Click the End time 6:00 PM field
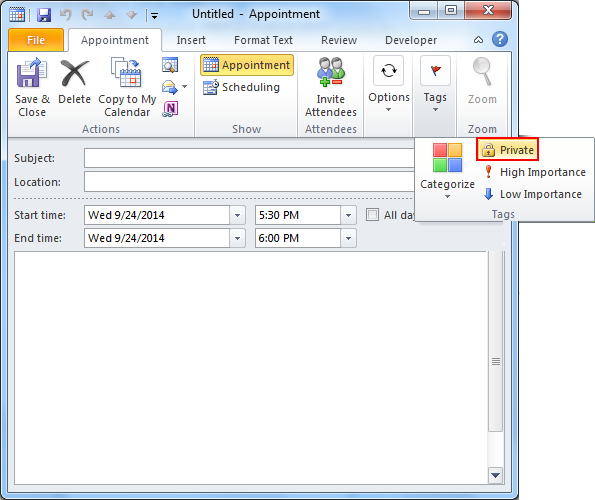 [x=298, y=238]
